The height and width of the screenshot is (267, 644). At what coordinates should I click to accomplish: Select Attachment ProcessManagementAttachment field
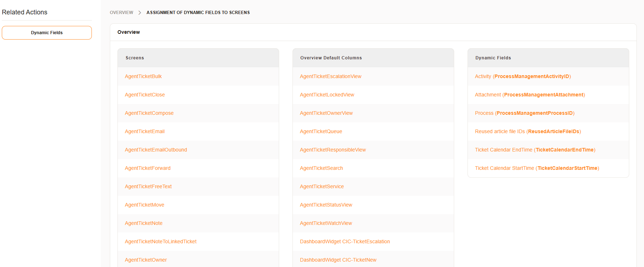[530, 95]
